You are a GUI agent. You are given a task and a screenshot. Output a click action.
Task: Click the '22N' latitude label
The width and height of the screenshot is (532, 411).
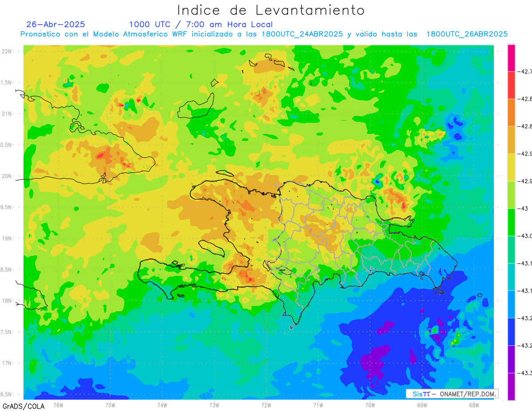[x=8, y=51]
